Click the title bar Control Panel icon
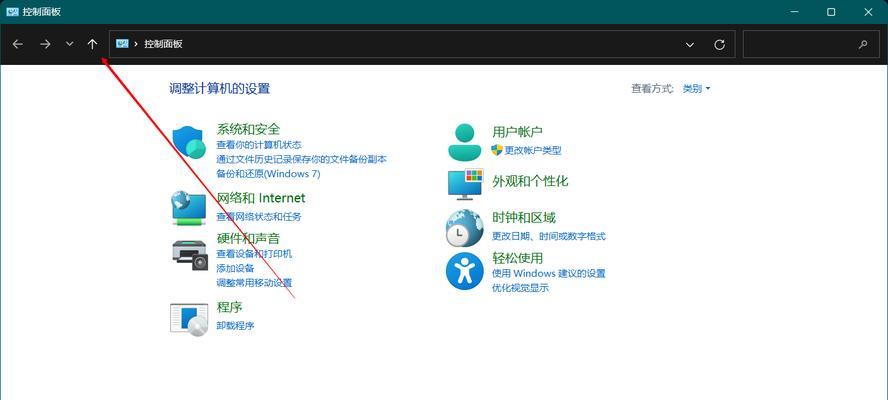The image size is (888, 400). (12, 12)
